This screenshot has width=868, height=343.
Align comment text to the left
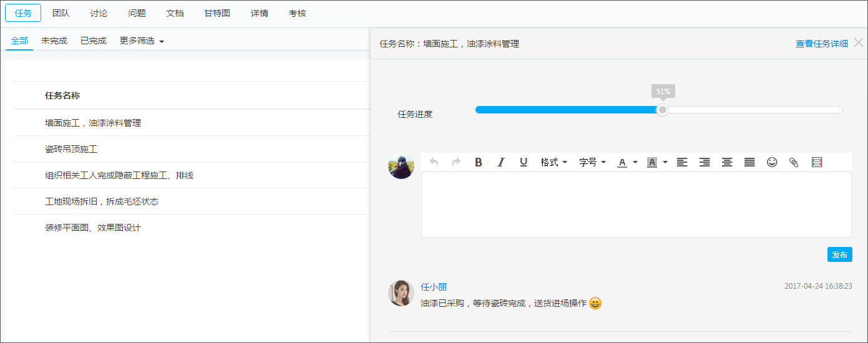(x=682, y=162)
